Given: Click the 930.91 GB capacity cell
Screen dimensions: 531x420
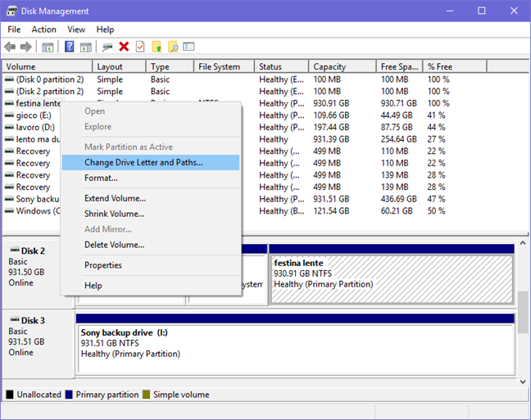Looking at the screenshot, I should (x=331, y=103).
